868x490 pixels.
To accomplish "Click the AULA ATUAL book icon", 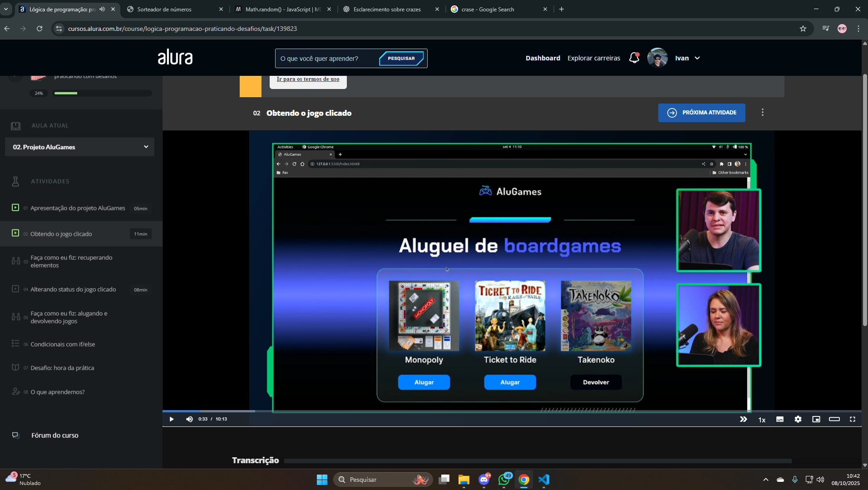I will coord(15,125).
